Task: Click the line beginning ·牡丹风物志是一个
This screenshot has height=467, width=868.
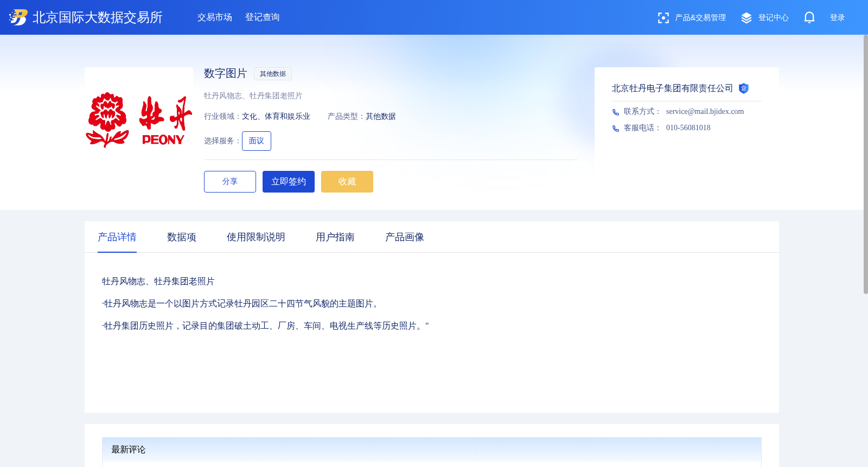Action: [242, 304]
